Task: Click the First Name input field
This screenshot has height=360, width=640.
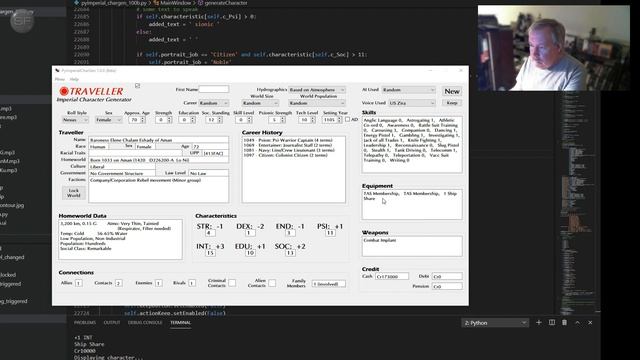Action: pos(213,89)
